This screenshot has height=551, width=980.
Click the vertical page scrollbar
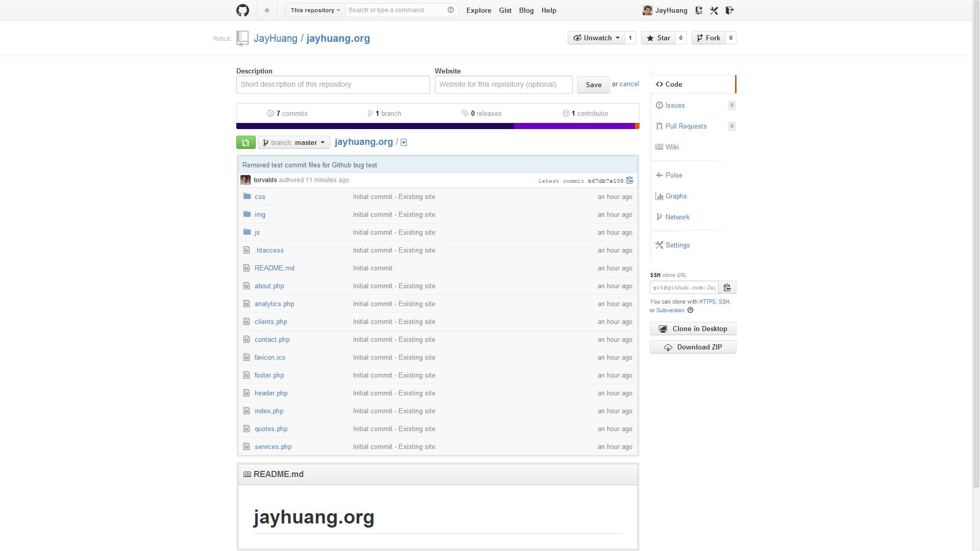[x=976, y=245]
